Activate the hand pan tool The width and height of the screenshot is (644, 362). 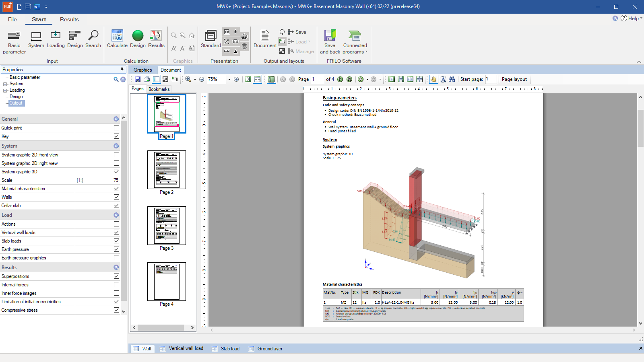[433, 79]
